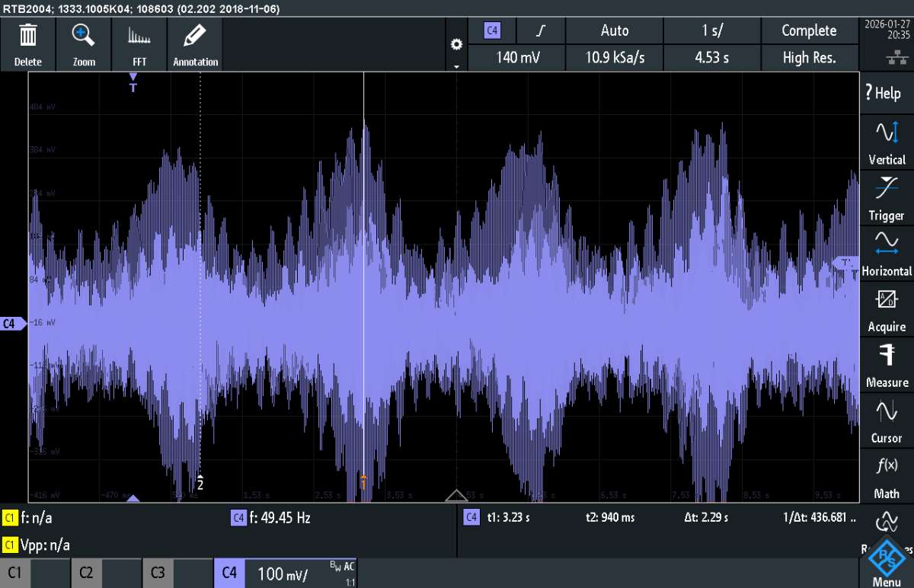The image size is (914, 588).
Task: Adjust the 1 s/ time base
Action: [x=712, y=31]
